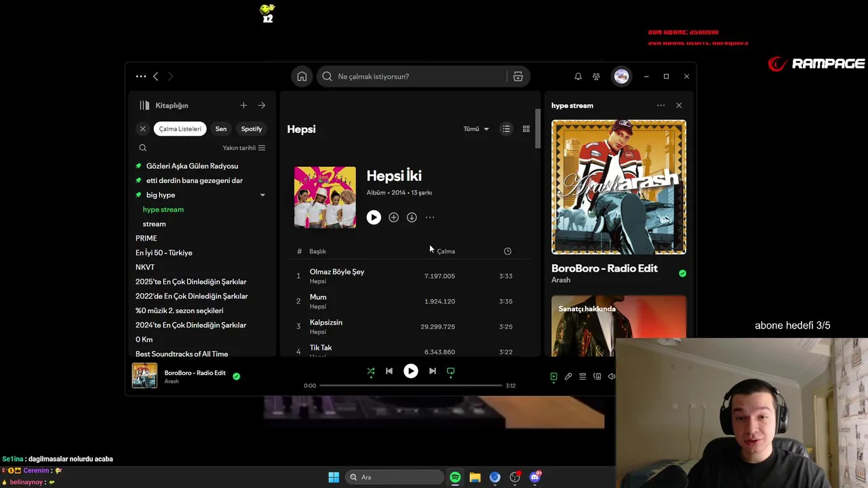The width and height of the screenshot is (868, 488).
Task: Click the Windows taskbar Ara search box
Action: tap(393, 477)
